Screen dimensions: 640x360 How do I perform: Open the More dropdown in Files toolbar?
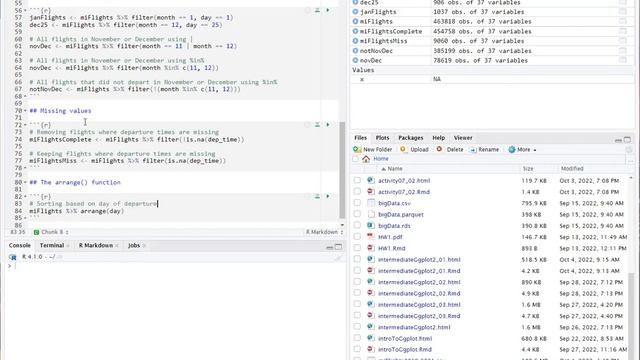click(522, 150)
